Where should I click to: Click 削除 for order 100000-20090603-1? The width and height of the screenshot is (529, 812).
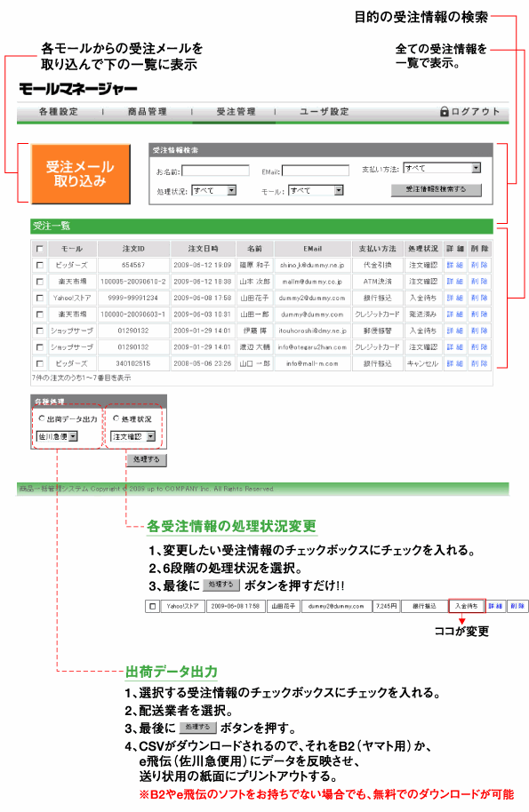[x=479, y=314]
